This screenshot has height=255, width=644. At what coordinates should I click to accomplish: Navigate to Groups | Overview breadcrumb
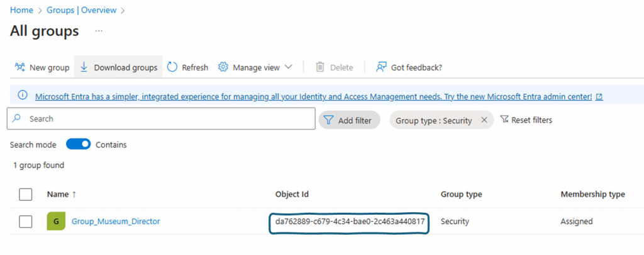pos(82,10)
